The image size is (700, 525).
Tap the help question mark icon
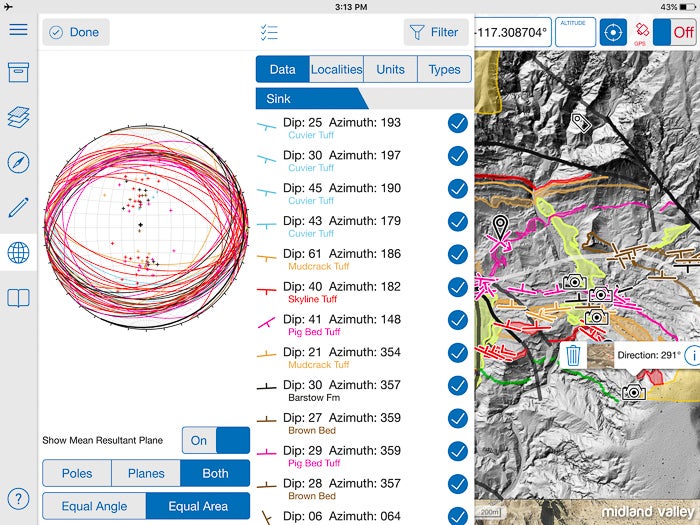coord(18,499)
